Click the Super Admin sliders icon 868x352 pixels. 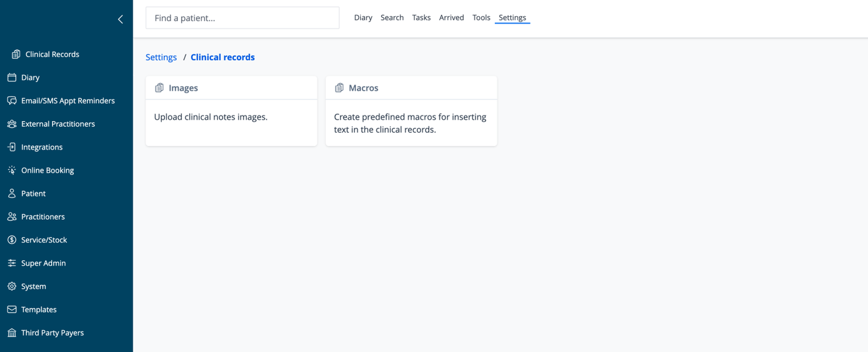[x=12, y=263]
